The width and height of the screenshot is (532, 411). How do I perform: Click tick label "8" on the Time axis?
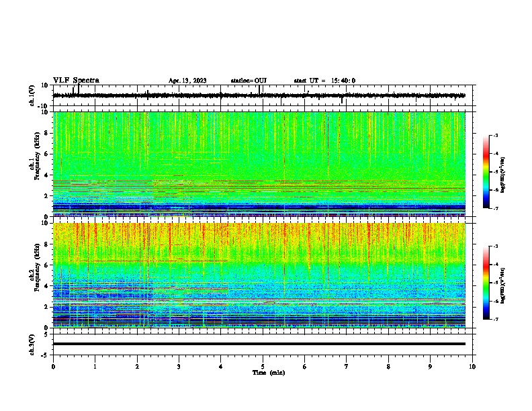[x=388, y=367]
